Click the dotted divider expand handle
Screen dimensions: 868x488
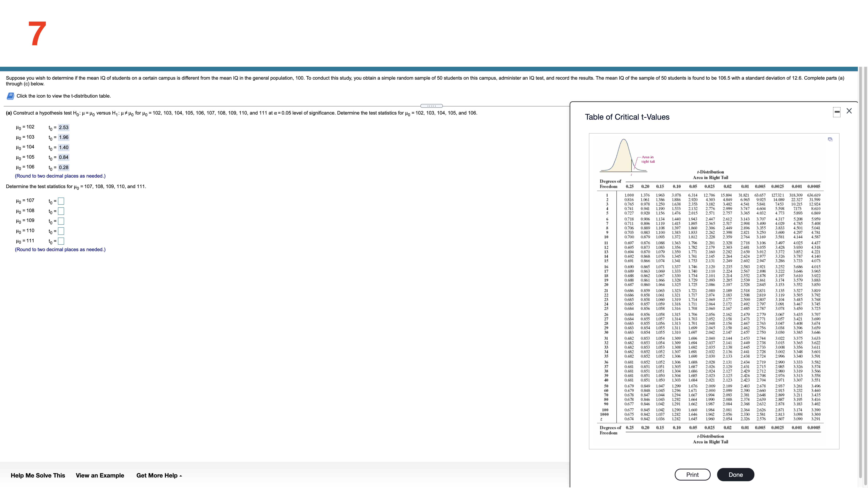tap(431, 106)
